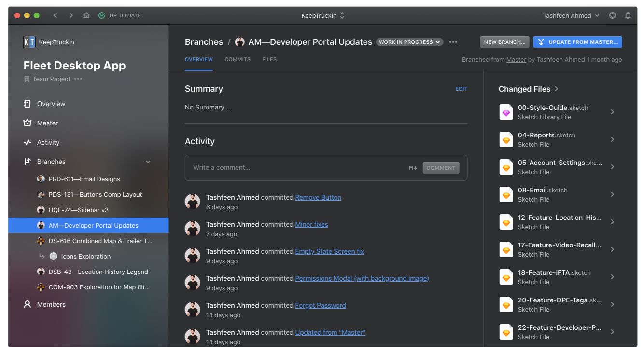Click the Markdown icon in comment box
Viewport: 644px width, 354px height.
(413, 168)
